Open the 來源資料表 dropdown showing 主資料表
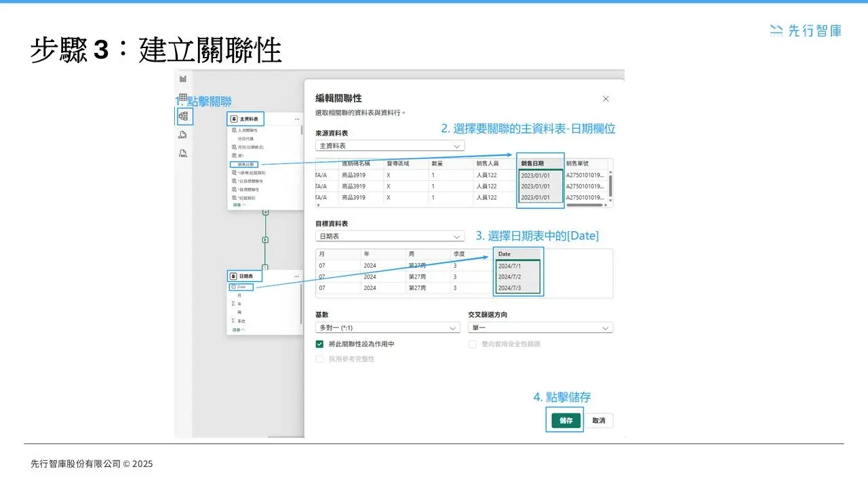This screenshot has width=868, height=488. 389,146
